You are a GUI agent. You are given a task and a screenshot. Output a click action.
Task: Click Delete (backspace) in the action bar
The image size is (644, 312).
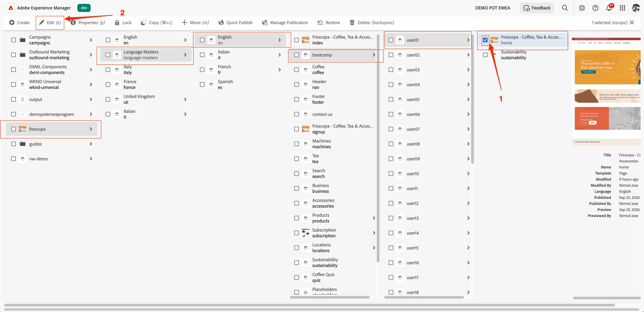[x=372, y=23]
